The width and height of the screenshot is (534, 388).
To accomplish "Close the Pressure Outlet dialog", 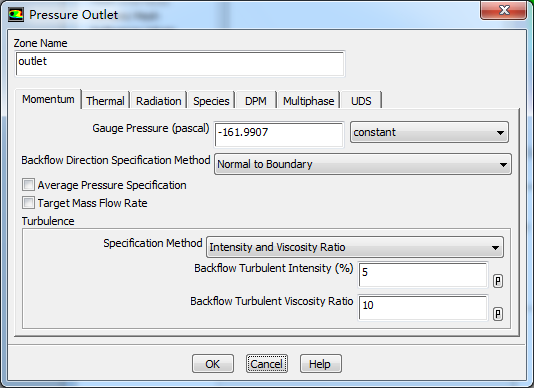I will (503, 10).
